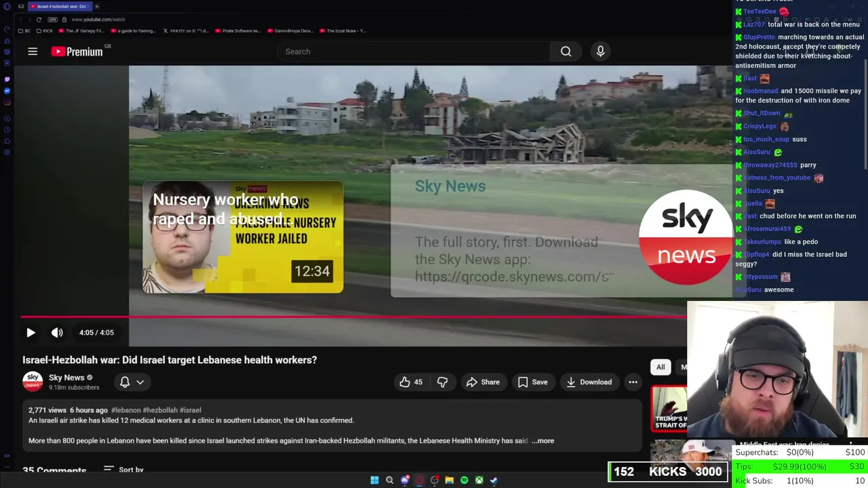Open Spotify from the taskbar
This screenshot has width=868, height=488.
coord(464,480)
